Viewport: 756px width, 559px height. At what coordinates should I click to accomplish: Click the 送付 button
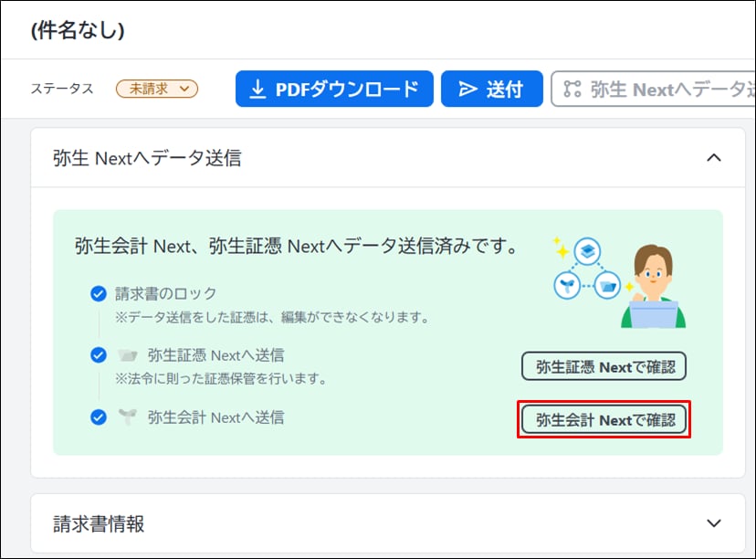coord(492,89)
